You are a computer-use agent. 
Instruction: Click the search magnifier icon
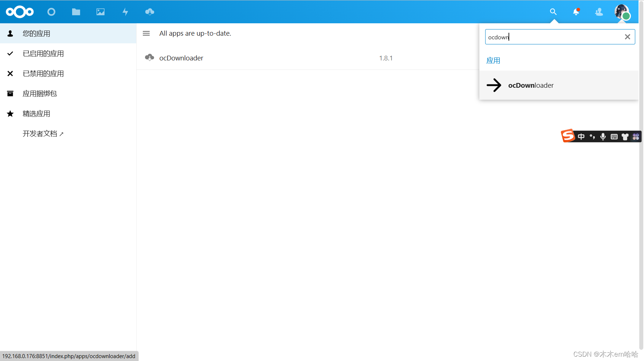(553, 12)
